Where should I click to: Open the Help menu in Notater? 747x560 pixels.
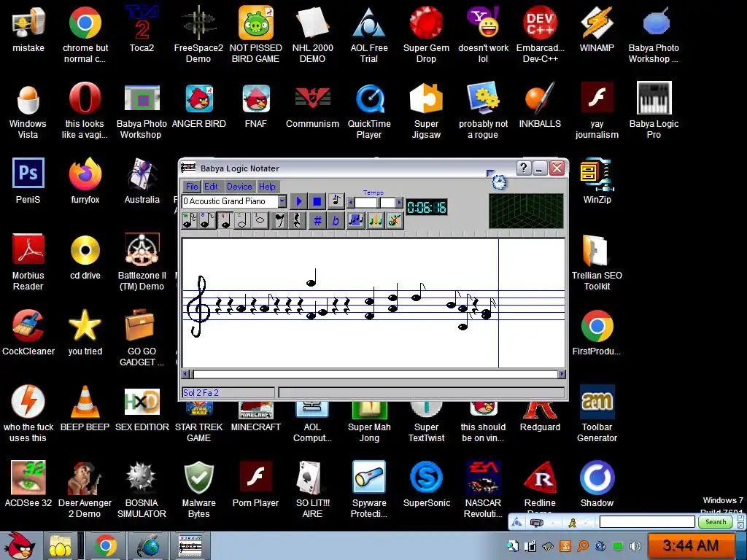pos(267,187)
